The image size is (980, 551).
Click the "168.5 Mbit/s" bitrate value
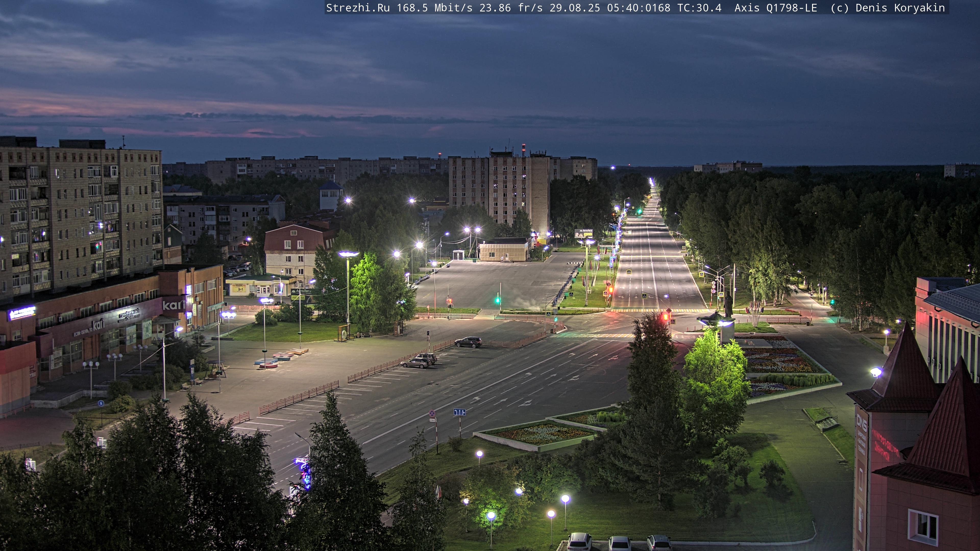434,8
